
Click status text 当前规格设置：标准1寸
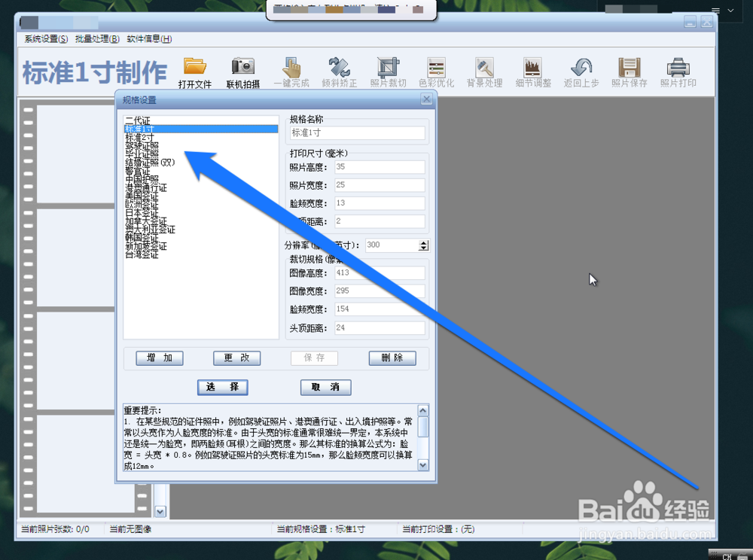pyautogui.click(x=321, y=529)
